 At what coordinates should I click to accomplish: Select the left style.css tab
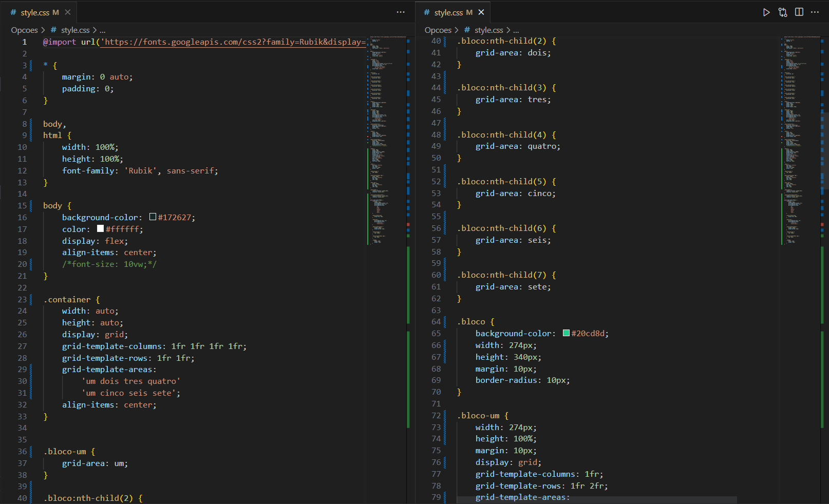[x=34, y=12]
